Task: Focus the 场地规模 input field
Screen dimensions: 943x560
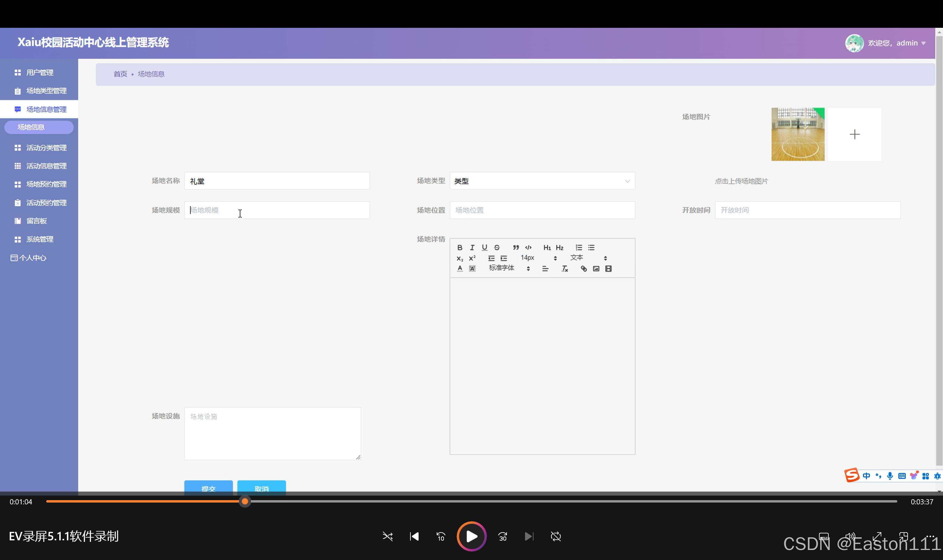Action: tap(277, 210)
